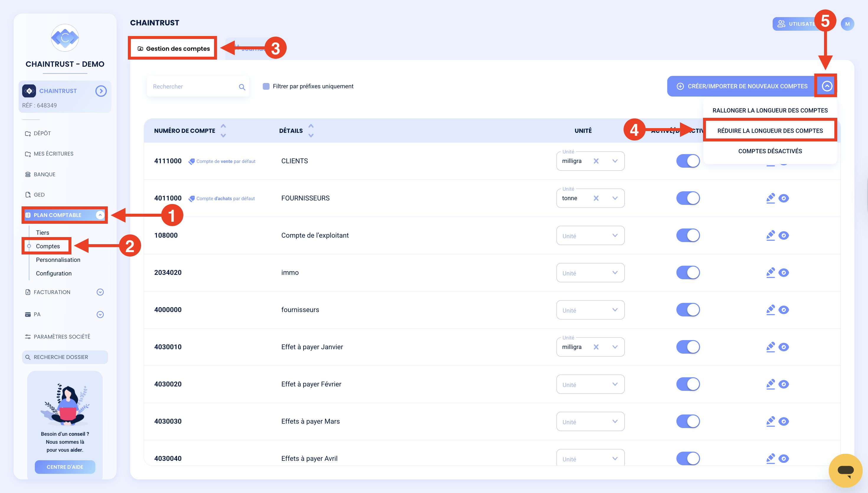View Effet à payer Février eye icon
This screenshot has height=493, width=868.
[783, 384]
